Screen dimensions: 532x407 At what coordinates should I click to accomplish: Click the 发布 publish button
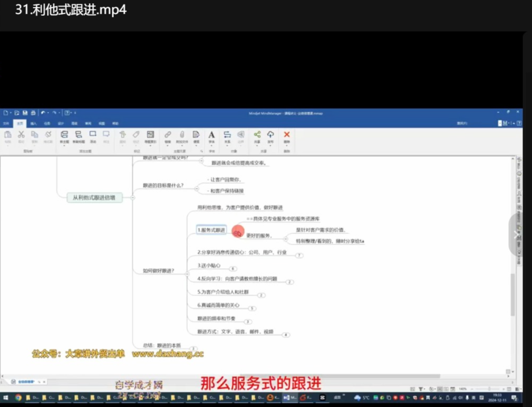coord(270,136)
